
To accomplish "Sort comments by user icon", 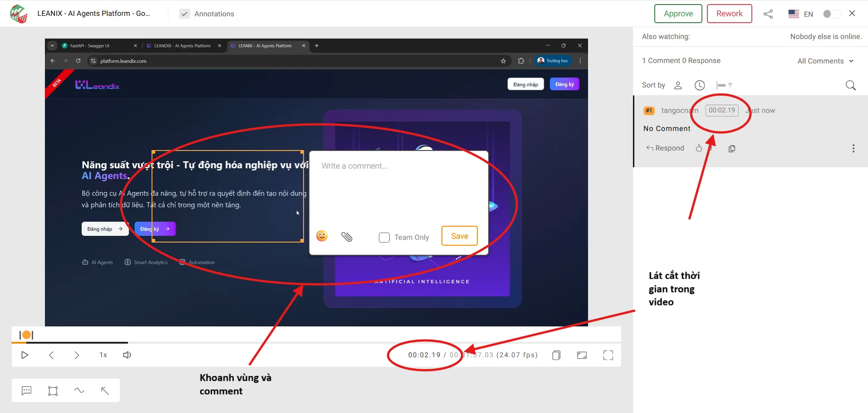I will (x=678, y=85).
